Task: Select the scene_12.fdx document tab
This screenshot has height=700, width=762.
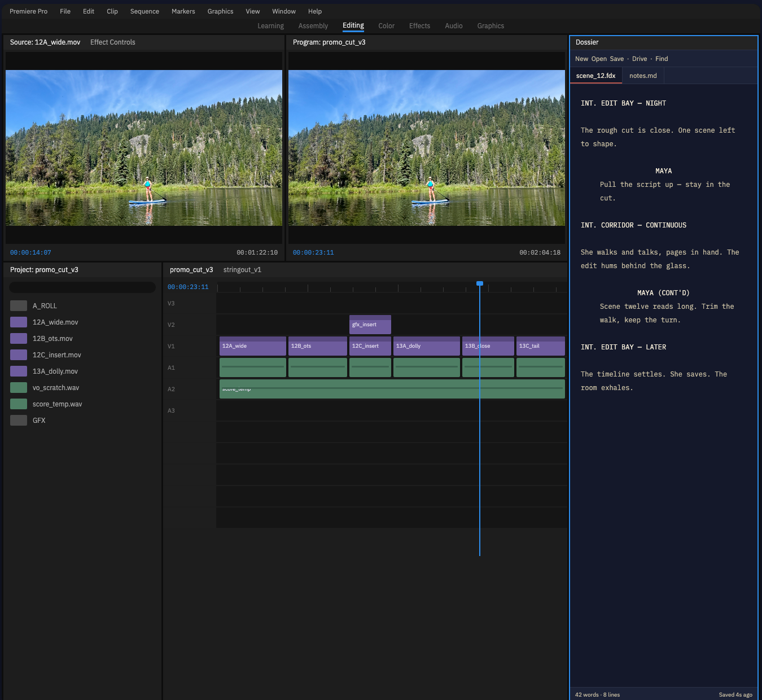Action: pos(596,76)
